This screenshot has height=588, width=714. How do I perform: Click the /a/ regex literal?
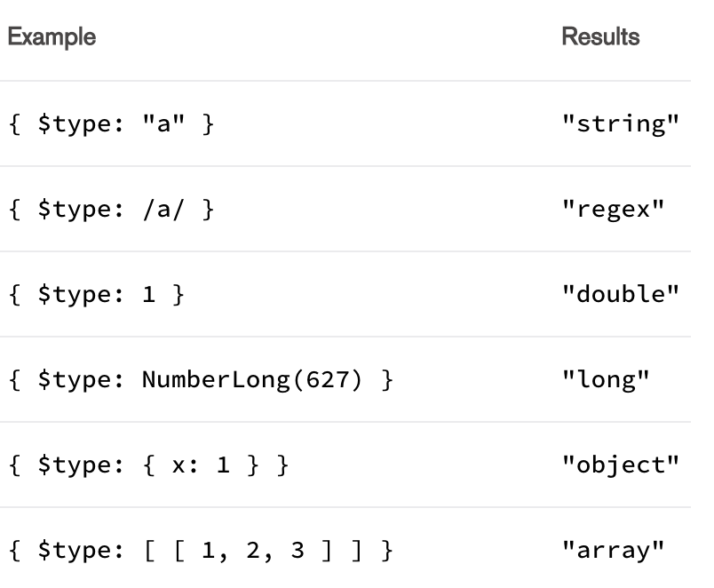pyautogui.click(x=163, y=209)
